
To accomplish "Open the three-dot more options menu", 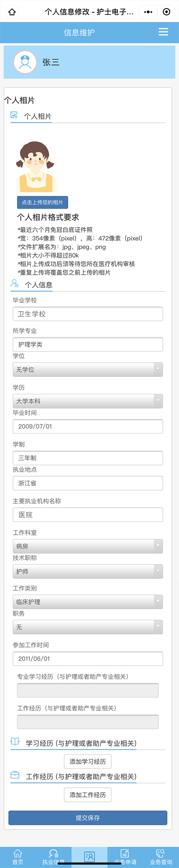I will coord(148,12).
